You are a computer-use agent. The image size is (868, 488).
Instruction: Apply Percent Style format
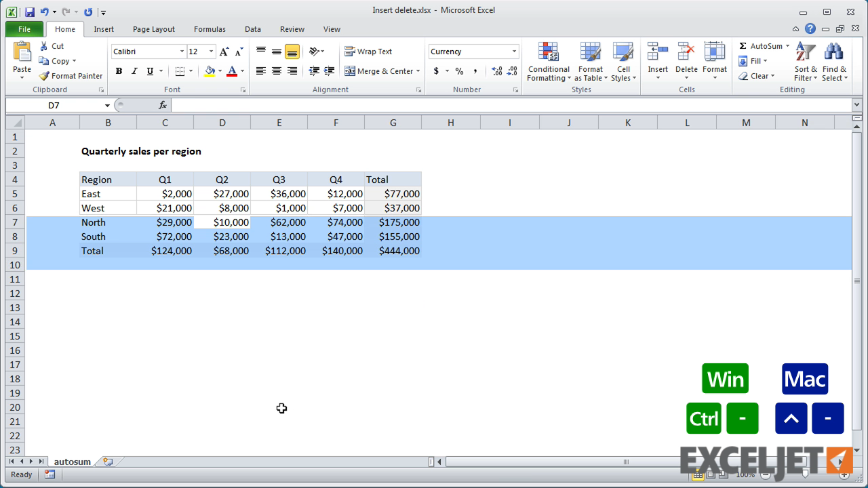point(459,71)
